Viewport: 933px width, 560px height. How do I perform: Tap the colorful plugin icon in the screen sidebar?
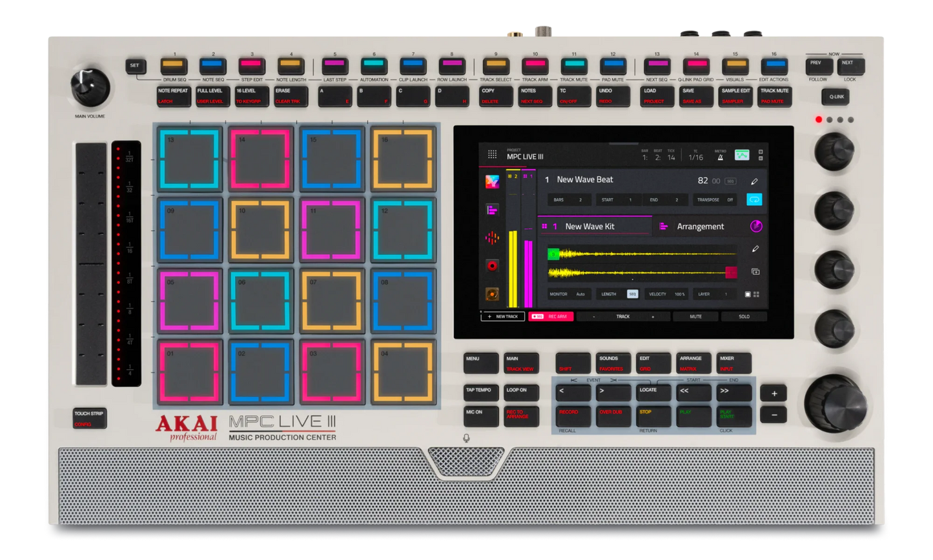(492, 182)
